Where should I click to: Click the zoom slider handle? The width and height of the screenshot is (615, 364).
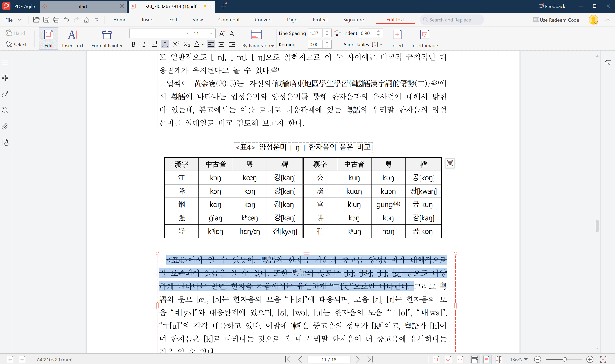click(565, 359)
